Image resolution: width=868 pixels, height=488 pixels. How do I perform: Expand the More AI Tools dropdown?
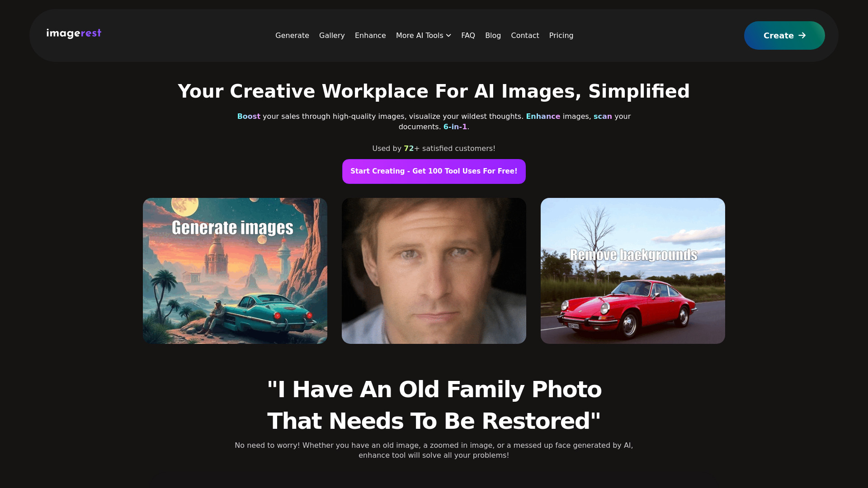424,35
